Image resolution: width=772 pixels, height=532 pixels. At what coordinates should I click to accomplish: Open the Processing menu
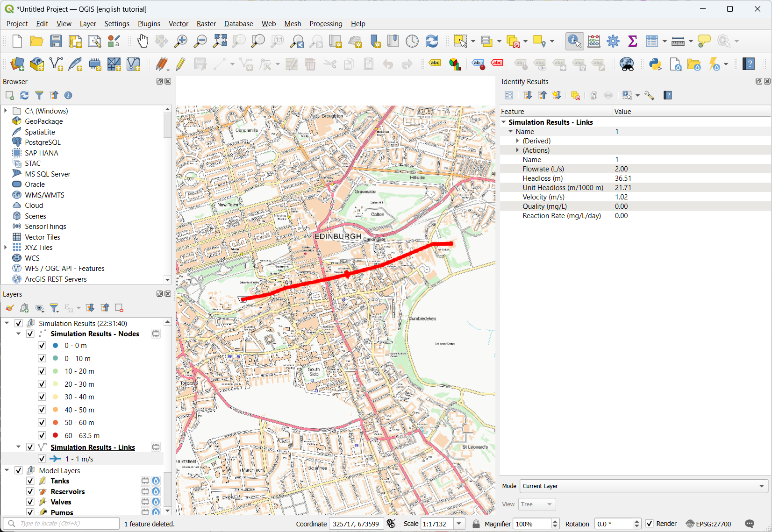[x=326, y=24]
